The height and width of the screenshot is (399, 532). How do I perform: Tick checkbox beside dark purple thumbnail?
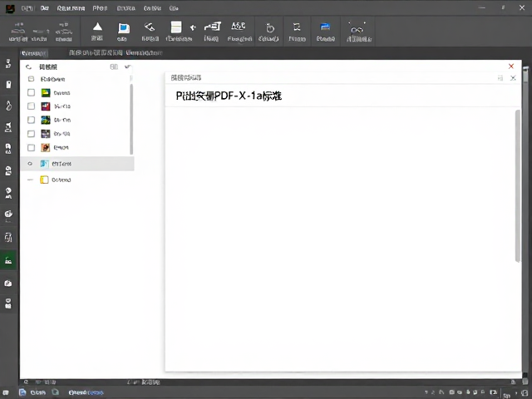pos(31,134)
